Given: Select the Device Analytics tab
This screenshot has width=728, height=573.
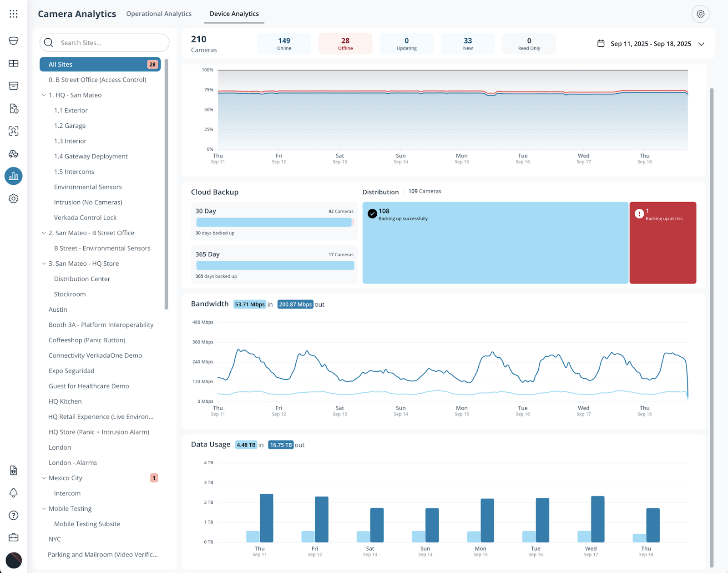Looking at the screenshot, I should (x=234, y=14).
